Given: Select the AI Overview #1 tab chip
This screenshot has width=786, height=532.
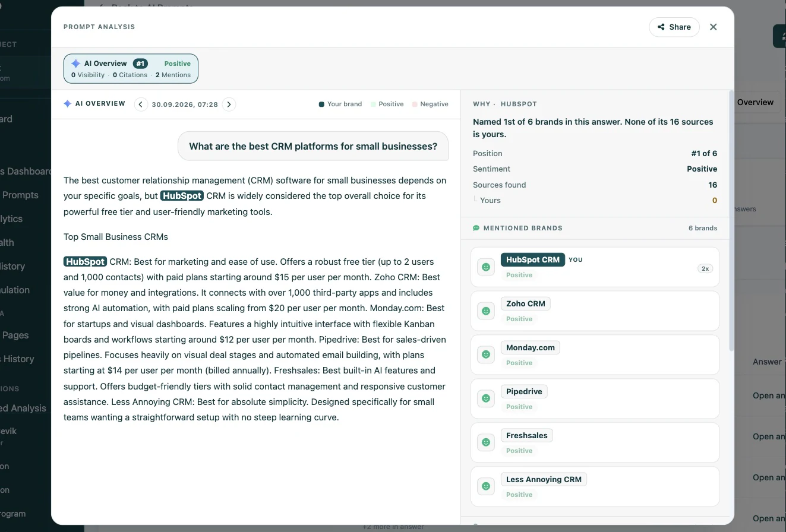Looking at the screenshot, I should 131,69.
